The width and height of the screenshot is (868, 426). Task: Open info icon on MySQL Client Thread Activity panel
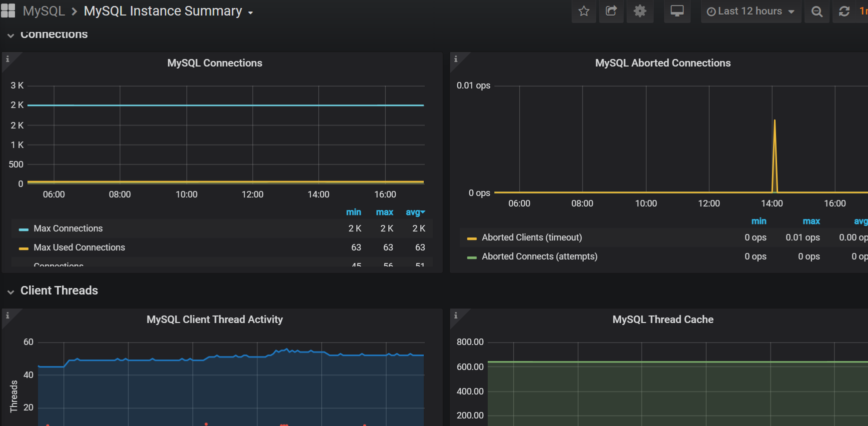7,315
